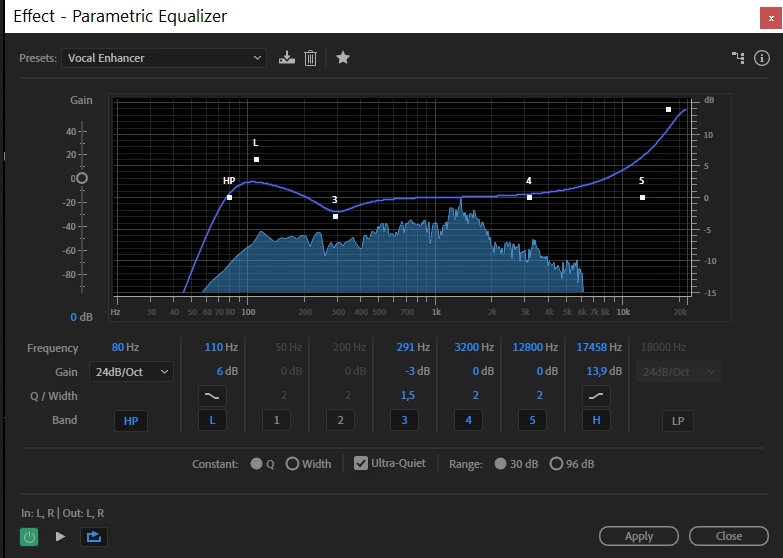The height and width of the screenshot is (558, 783).
Task: Play the preview of the effect
Action: click(60, 537)
